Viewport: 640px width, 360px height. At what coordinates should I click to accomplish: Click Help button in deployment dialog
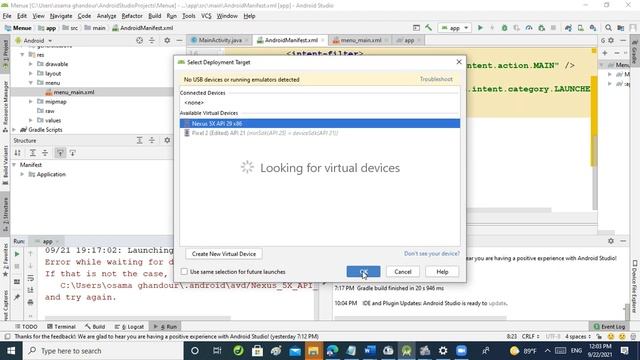(442, 271)
